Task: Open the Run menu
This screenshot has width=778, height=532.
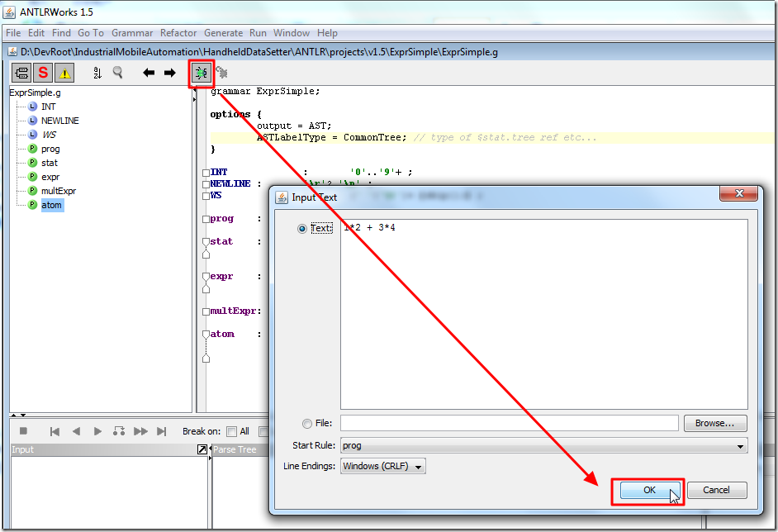Action: pos(258,33)
